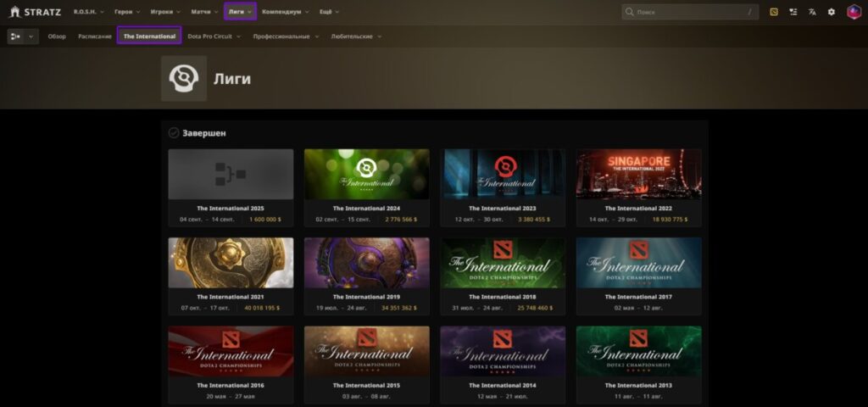Focus the Поиск search field

687,12
